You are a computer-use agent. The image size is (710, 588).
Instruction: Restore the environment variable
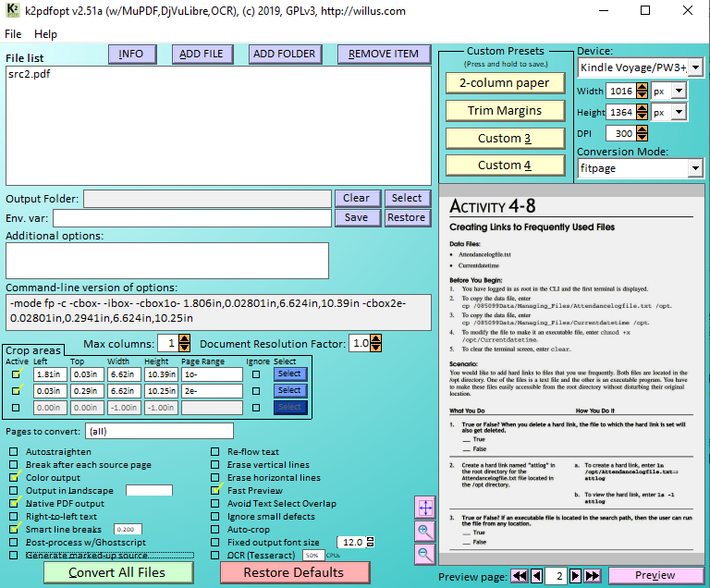click(x=408, y=218)
